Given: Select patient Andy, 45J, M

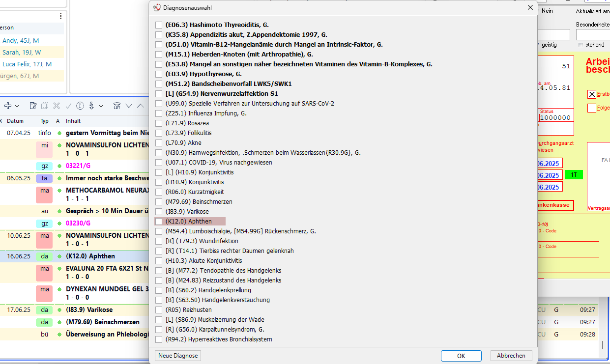Looking at the screenshot, I should 21,40.
